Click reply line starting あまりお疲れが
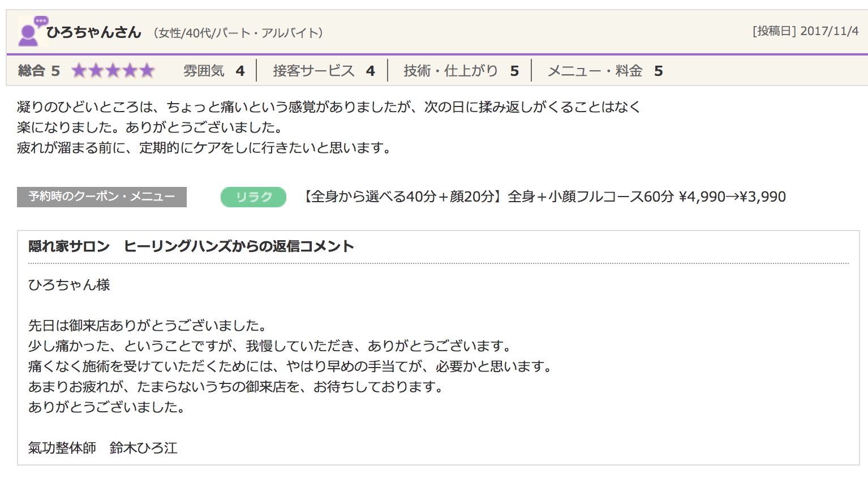 (x=236, y=387)
